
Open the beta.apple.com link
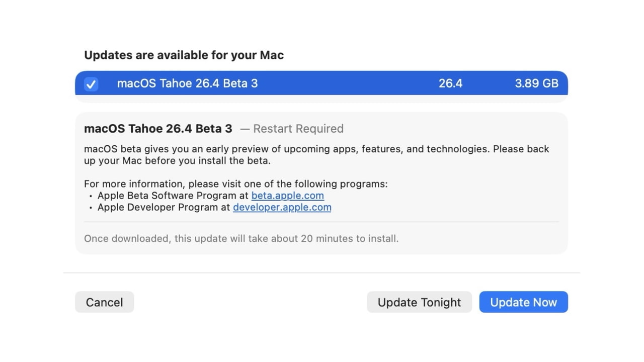287,196
